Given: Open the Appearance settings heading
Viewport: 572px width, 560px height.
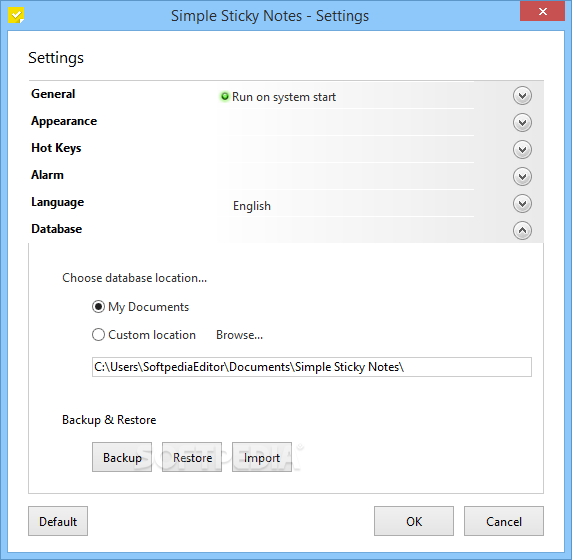Looking at the screenshot, I should pyautogui.click(x=64, y=121).
